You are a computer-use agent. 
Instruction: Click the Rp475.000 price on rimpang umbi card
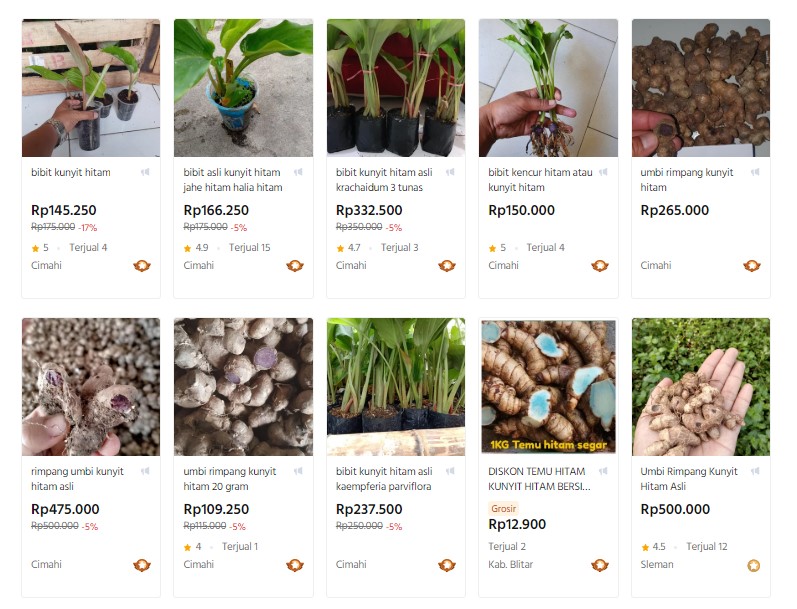pos(66,509)
